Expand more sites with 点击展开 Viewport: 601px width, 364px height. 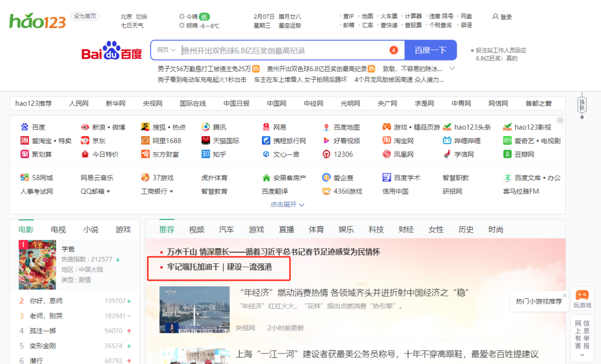[287, 204]
